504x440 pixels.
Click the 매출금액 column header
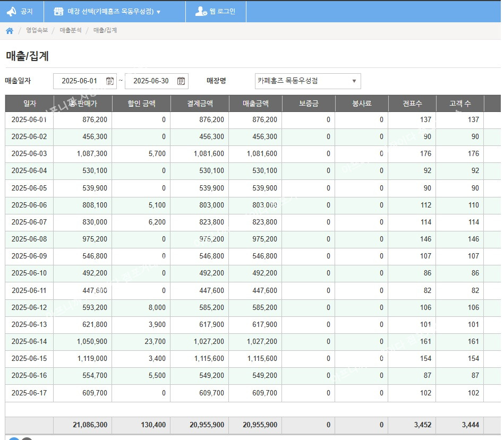click(255, 103)
